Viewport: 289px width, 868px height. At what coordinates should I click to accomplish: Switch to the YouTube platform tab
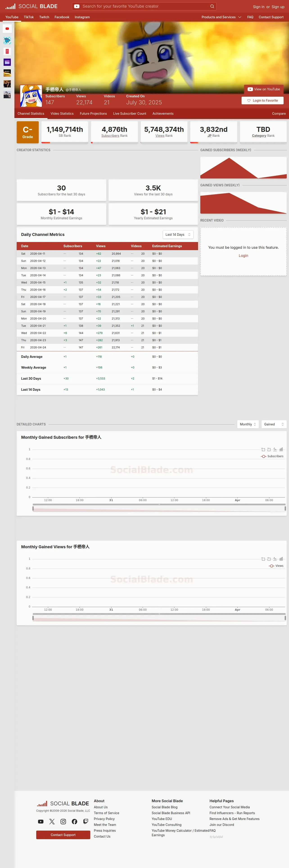click(12, 17)
